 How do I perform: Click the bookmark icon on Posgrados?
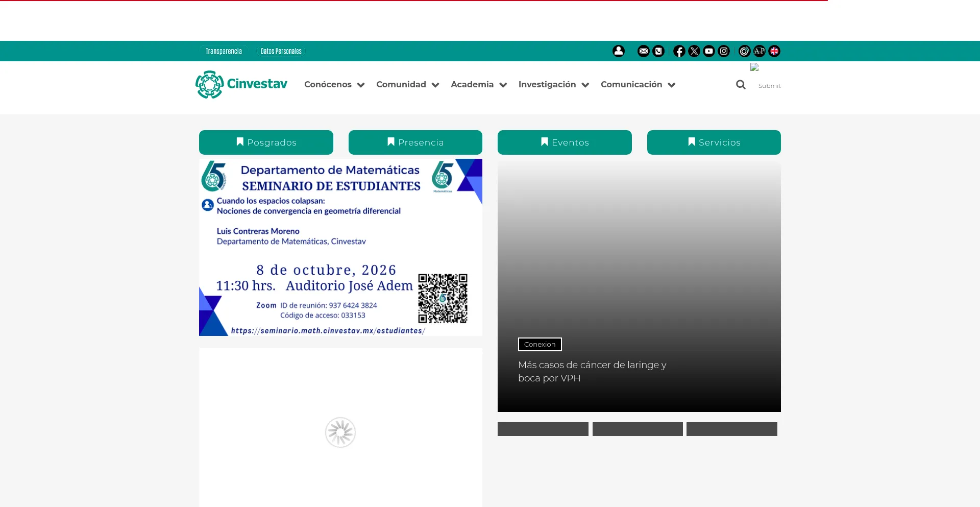point(239,142)
